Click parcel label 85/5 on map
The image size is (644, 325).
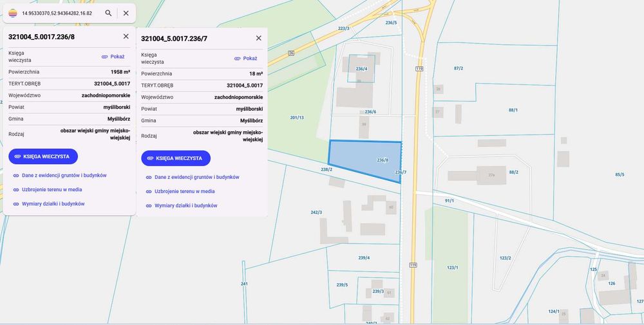tap(620, 175)
